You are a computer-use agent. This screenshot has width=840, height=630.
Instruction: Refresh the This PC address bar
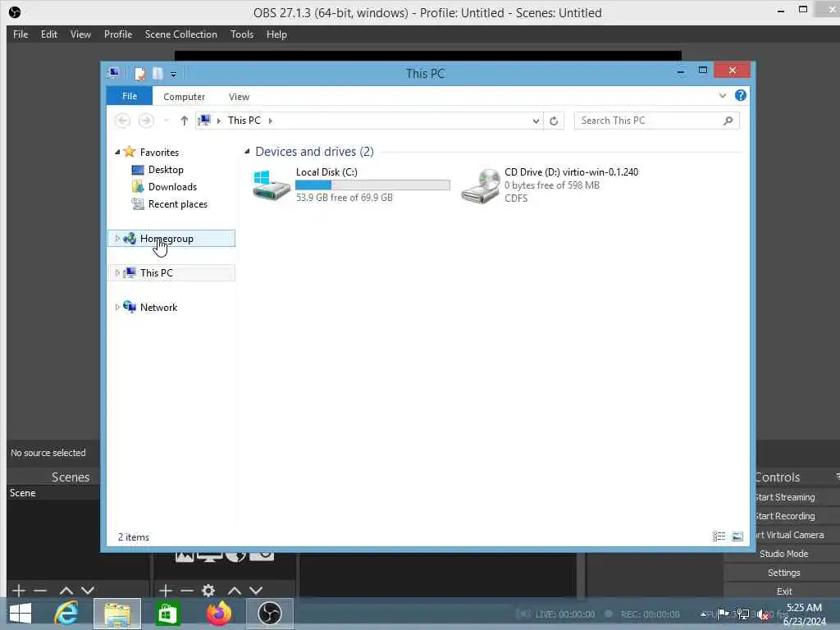(x=554, y=121)
